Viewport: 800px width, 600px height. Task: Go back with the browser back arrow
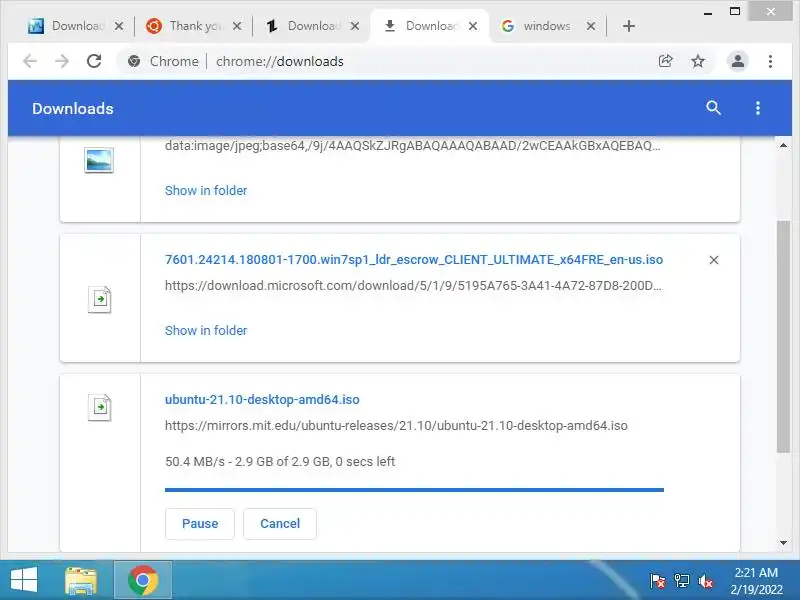pyautogui.click(x=30, y=61)
